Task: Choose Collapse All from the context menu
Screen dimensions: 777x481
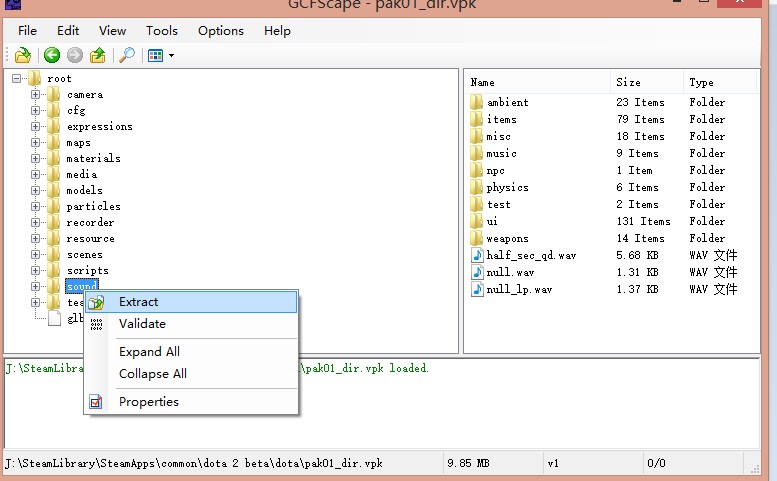Action: 191,374
